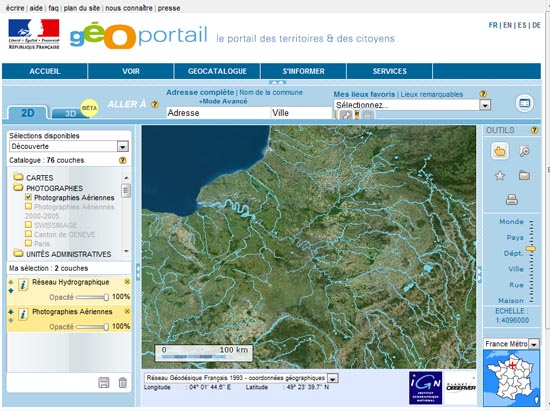This screenshot has height=411, width=550.
Task: Open the VOIR menu
Action: [131, 71]
